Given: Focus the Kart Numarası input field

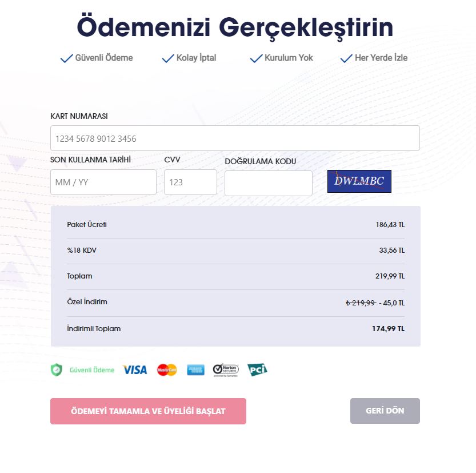Looking at the screenshot, I should 235,138.
